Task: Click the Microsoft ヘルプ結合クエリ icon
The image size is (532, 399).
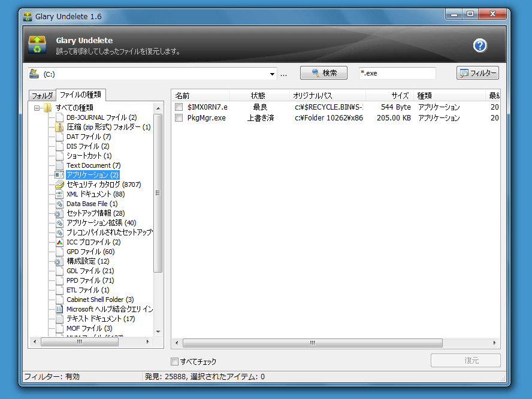Action: 59,309
